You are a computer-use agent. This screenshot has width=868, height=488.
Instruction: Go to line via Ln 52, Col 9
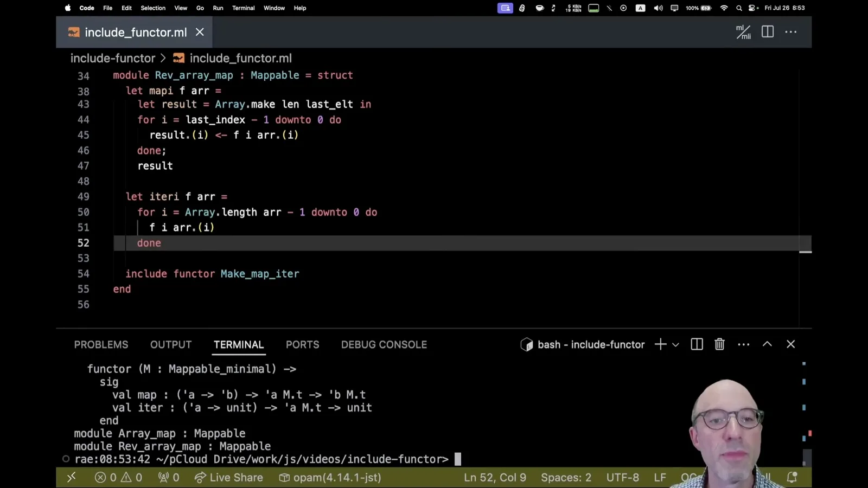pyautogui.click(x=495, y=477)
